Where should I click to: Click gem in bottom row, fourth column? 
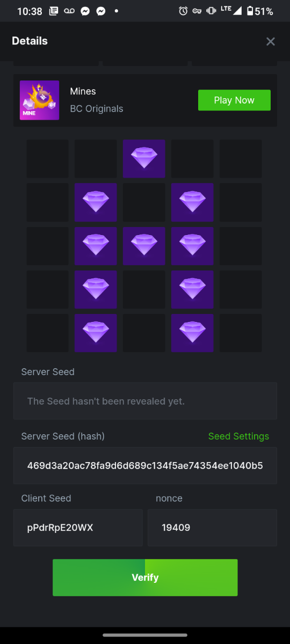tap(192, 333)
